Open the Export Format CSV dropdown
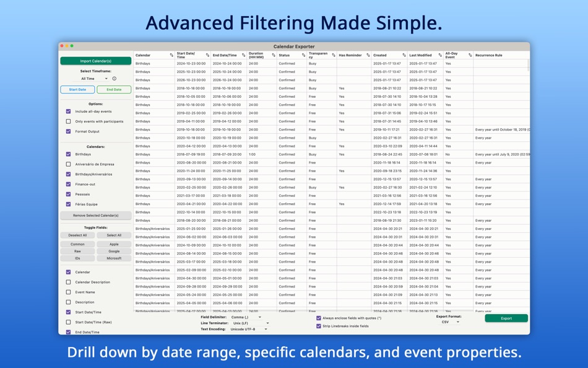This screenshot has width=588, height=368. [x=449, y=322]
